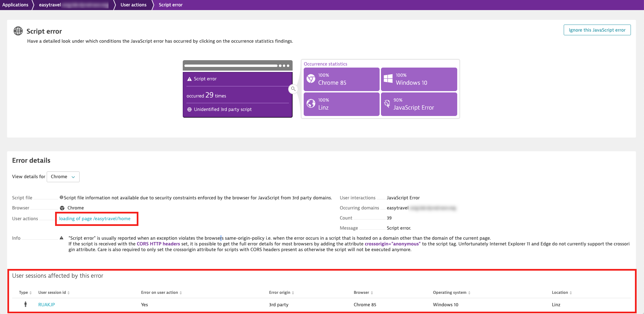Open loading of page /easytravel/home link
The image size is (644, 314).
(95, 219)
